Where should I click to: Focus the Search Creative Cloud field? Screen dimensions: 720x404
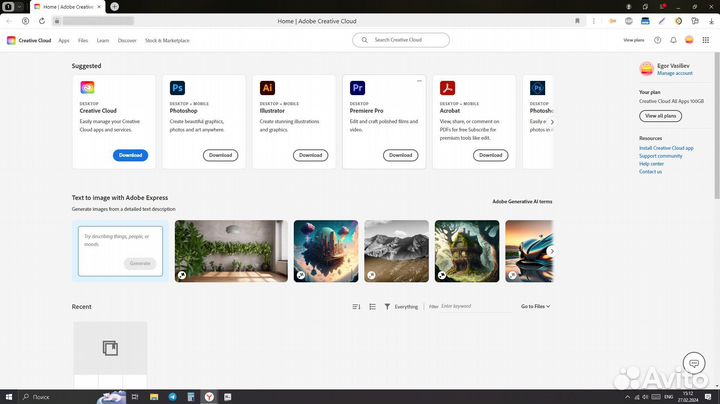[401, 40]
